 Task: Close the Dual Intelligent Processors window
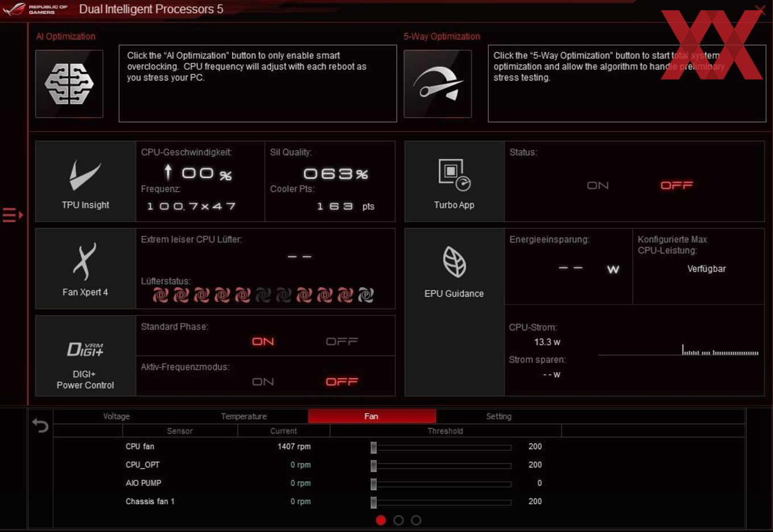pos(759,9)
